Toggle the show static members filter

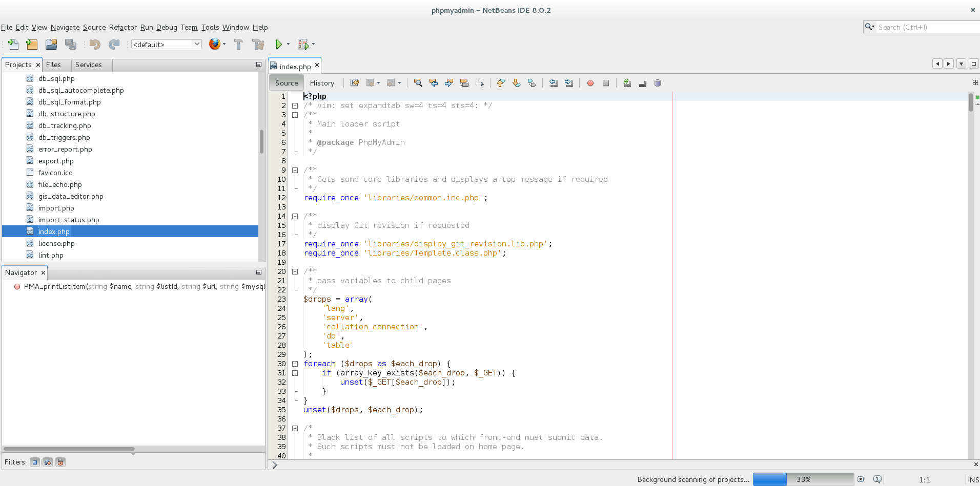click(48, 462)
